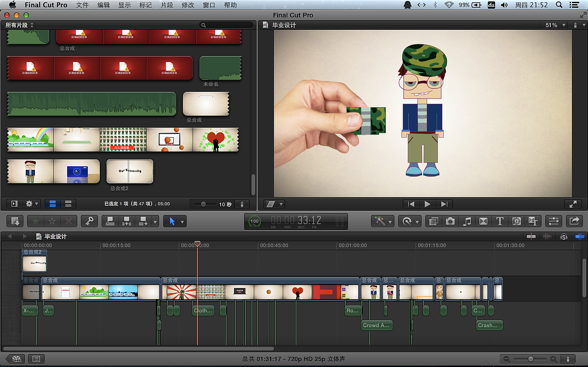Open the transitions browser

click(483, 221)
